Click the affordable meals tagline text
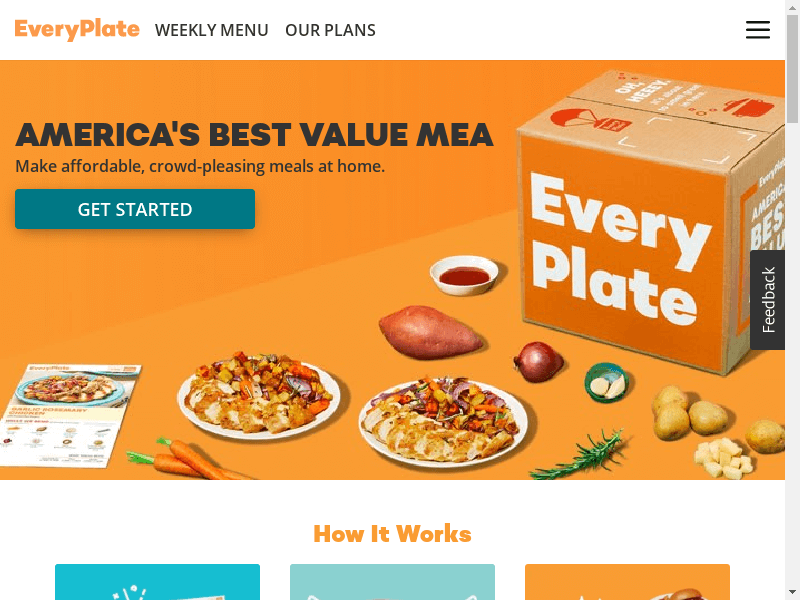Image resolution: width=800 pixels, height=600 pixels. point(200,166)
